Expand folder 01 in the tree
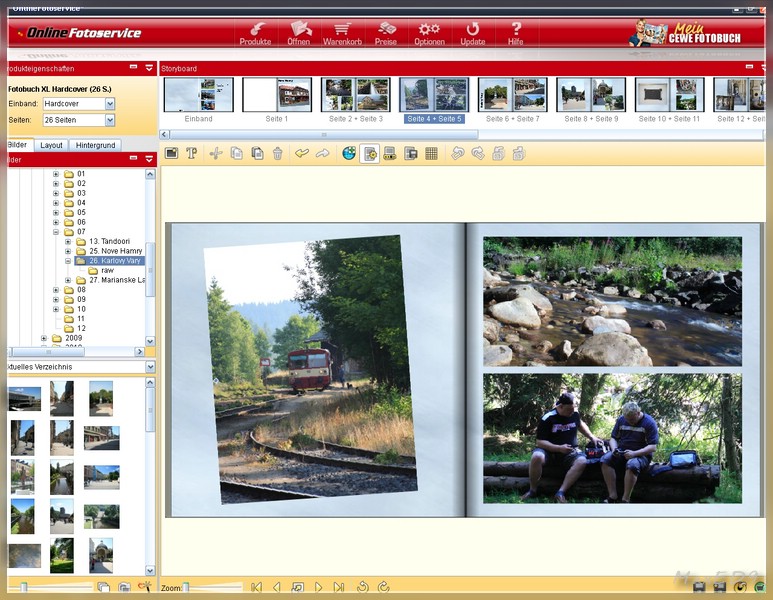 click(56, 174)
